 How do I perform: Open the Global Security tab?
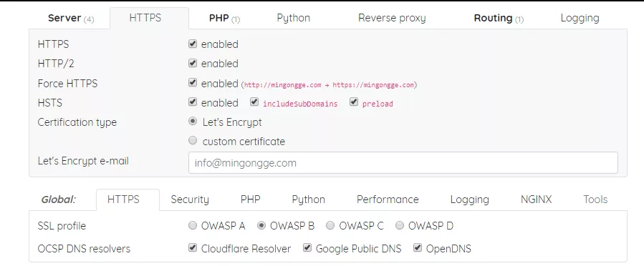190,199
